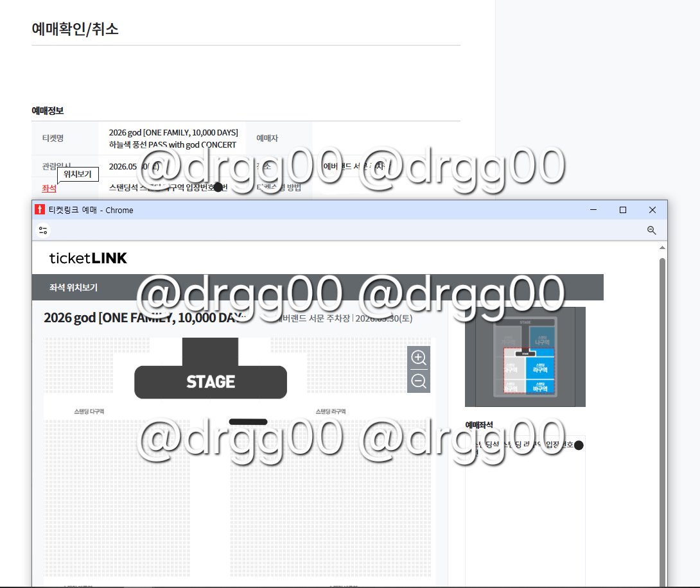
Task: Click the STAGE block on seat map
Action: (x=211, y=382)
